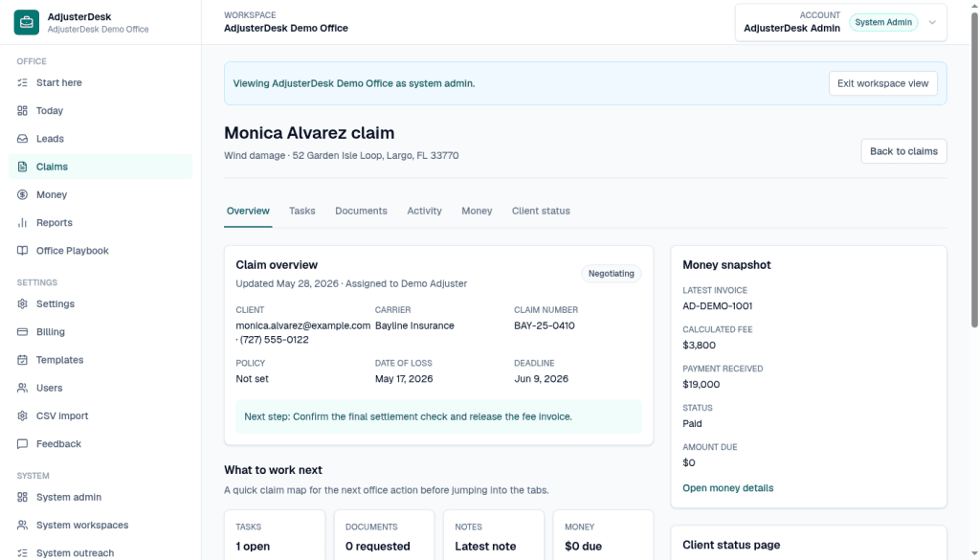Open Reports from the sidebar

[100, 222]
